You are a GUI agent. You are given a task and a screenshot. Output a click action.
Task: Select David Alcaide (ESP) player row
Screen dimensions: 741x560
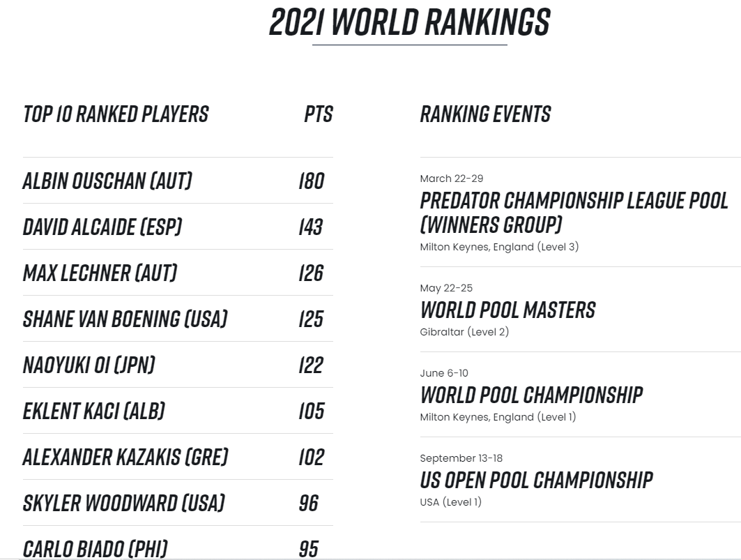coord(178,227)
